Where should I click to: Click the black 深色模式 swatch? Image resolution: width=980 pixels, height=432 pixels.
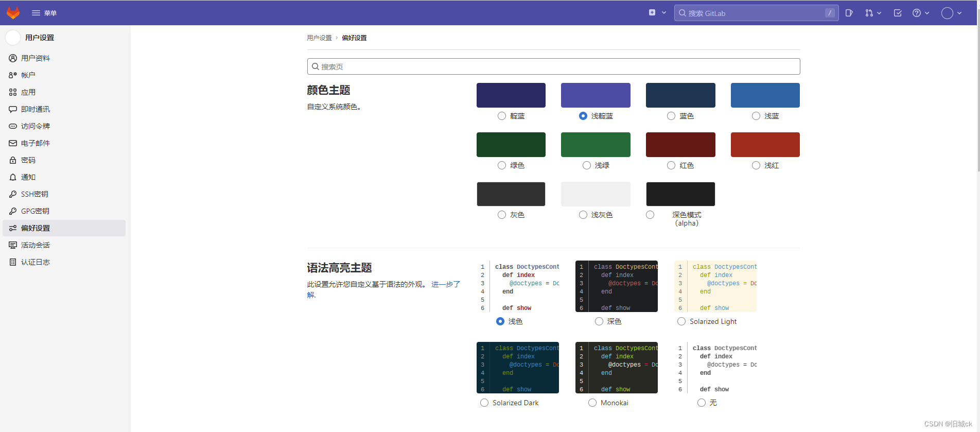point(680,194)
